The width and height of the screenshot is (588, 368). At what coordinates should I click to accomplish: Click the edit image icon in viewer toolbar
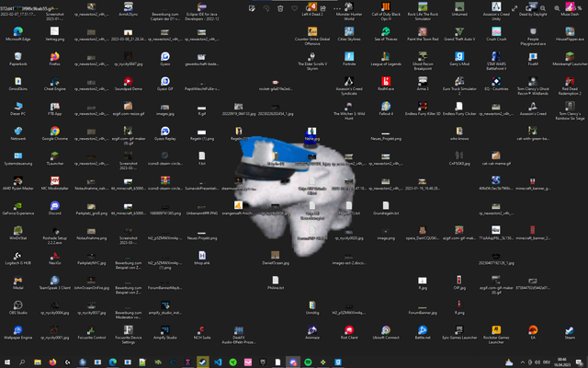tap(252, 8)
